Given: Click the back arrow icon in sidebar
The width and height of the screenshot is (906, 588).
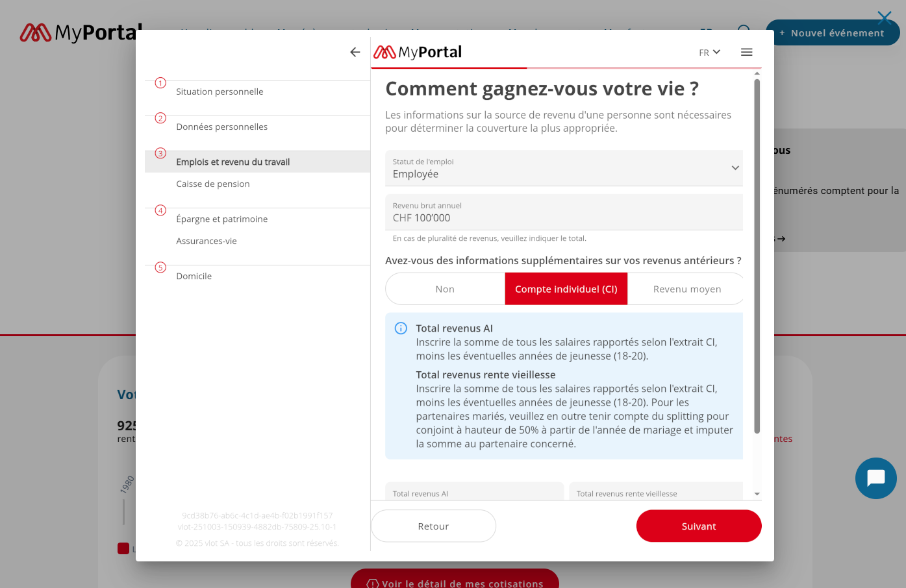Looking at the screenshot, I should click(355, 52).
